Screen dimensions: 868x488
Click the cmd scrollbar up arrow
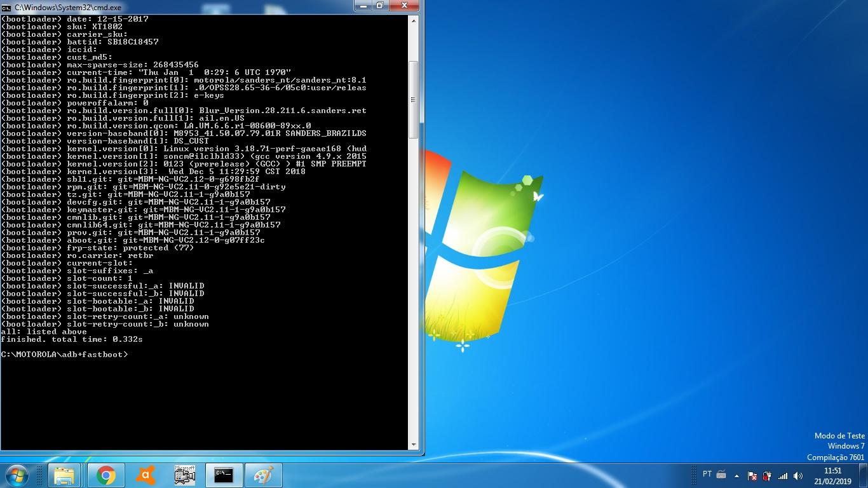click(414, 20)
